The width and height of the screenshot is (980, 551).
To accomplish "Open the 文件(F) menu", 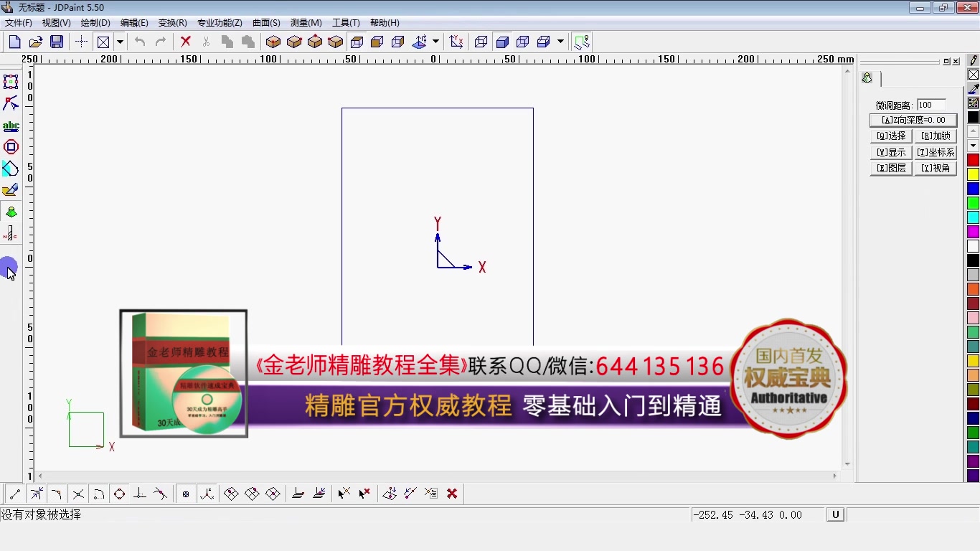I will pyautogui.click(x=17, y=22).
